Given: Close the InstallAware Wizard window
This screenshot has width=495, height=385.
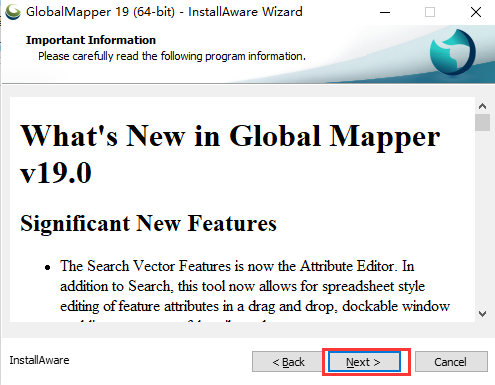Looking at the screenshot, I should click(x=476, y=12).
